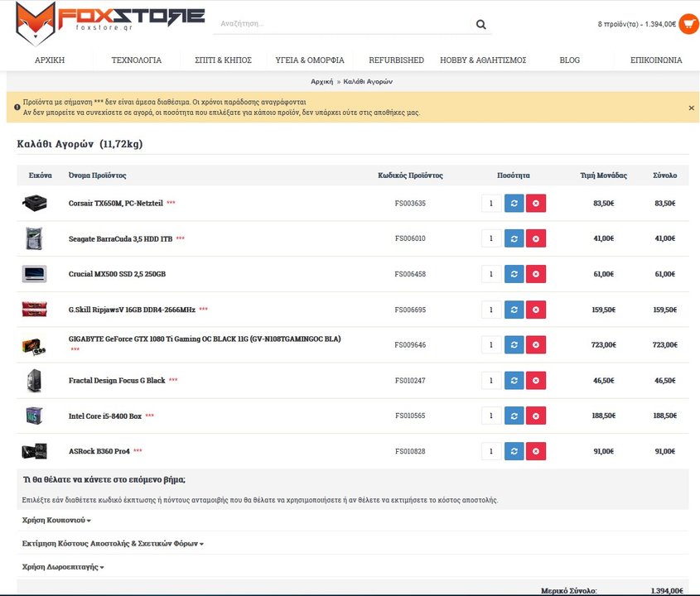Focus the Αναζήτηση search field

coord(344,24)
